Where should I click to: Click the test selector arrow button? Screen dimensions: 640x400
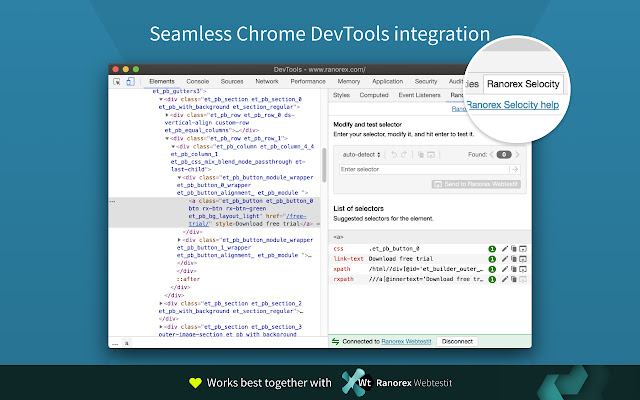click(515, 169)
